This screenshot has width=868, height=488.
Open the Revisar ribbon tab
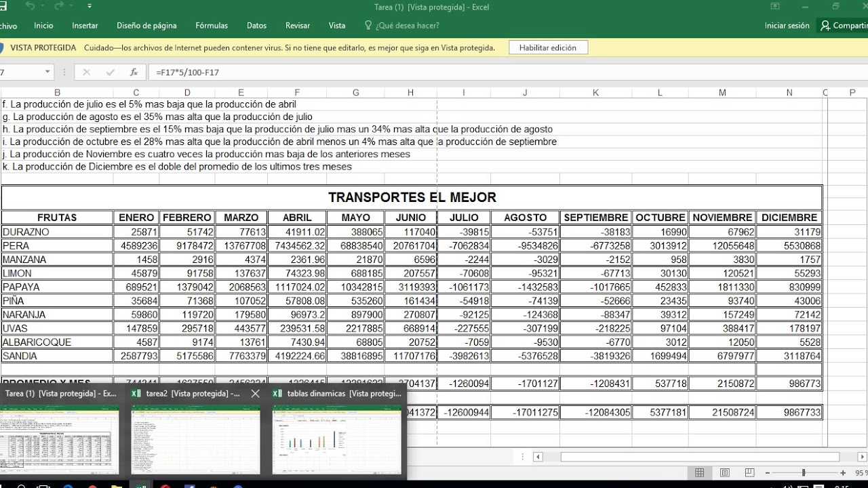coord(298,26)
